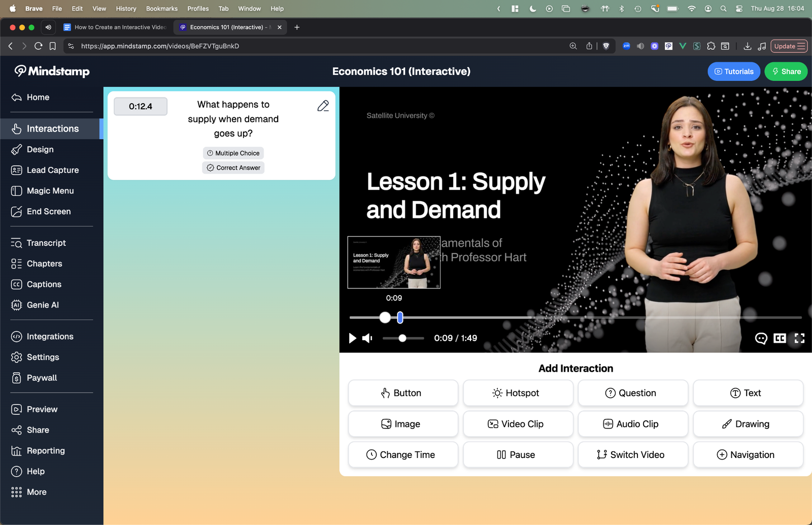Add a Question interaction

coord(632,393)
